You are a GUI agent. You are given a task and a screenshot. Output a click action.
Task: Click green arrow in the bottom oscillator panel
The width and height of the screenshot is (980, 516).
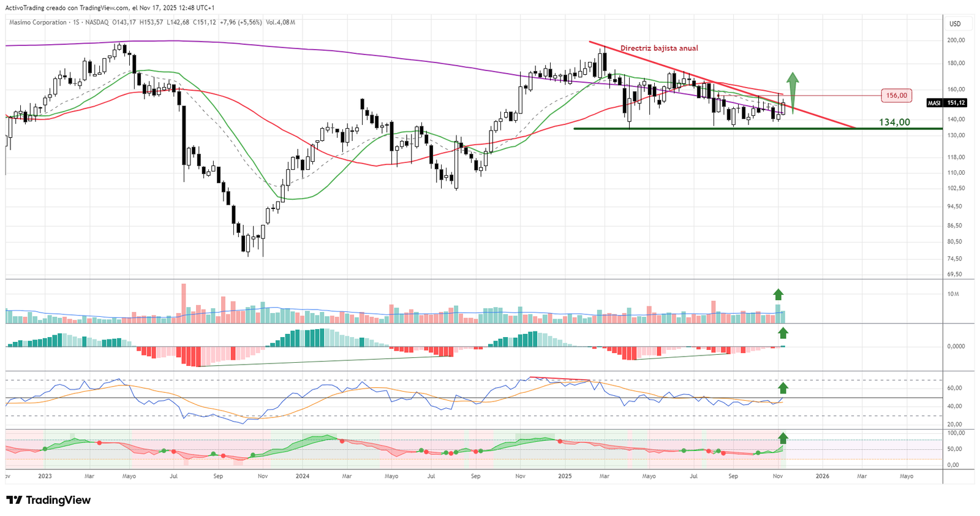(x=782, y=438)
